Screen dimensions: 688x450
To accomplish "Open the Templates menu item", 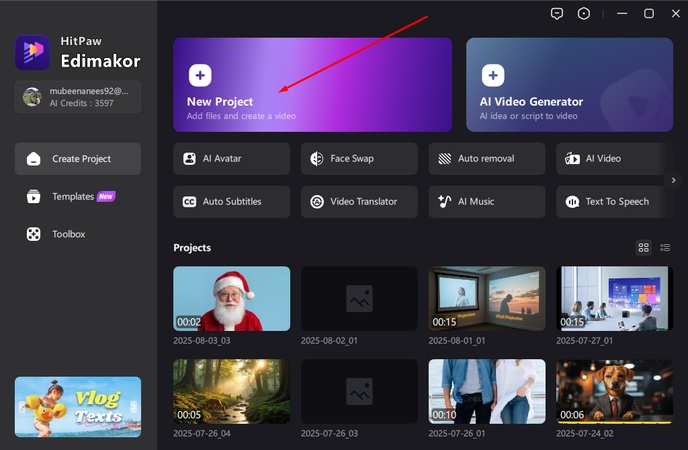I will point(78,196).
